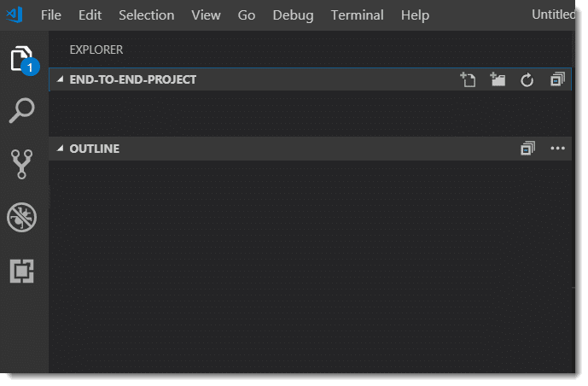
Task: Open the Explorer view in activity bar
Action: 21,59
